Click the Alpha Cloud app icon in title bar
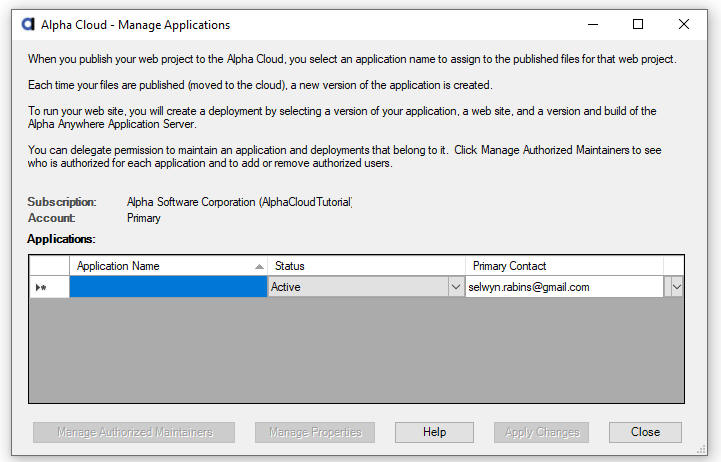721x462 pixels. [x=28, y=24]
